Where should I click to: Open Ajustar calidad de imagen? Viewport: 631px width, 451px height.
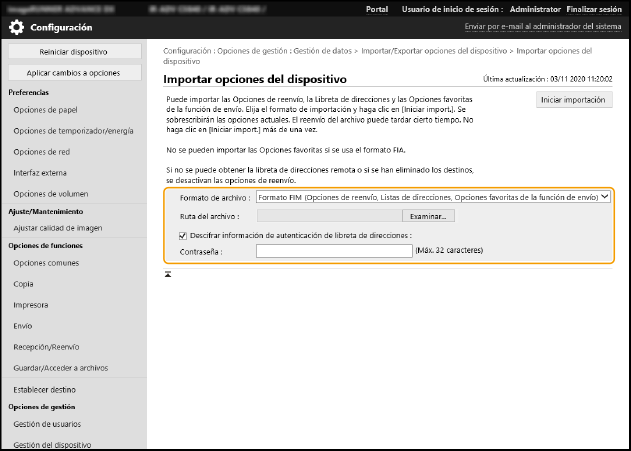pyautogui.click(x=57, y=228)
